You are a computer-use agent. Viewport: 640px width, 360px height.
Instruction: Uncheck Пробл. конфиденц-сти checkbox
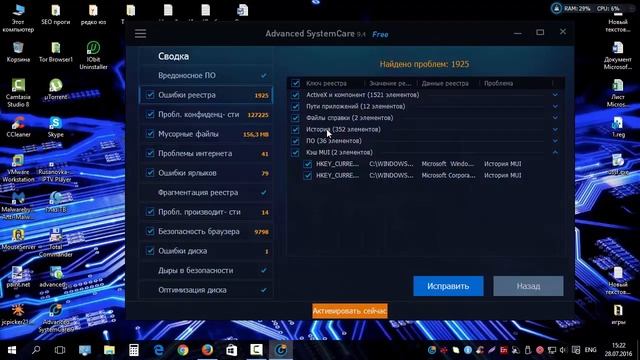(150, 114)
